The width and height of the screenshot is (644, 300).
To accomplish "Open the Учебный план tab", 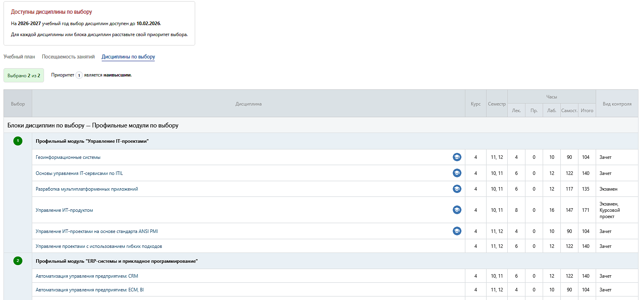I will (19, 57).
